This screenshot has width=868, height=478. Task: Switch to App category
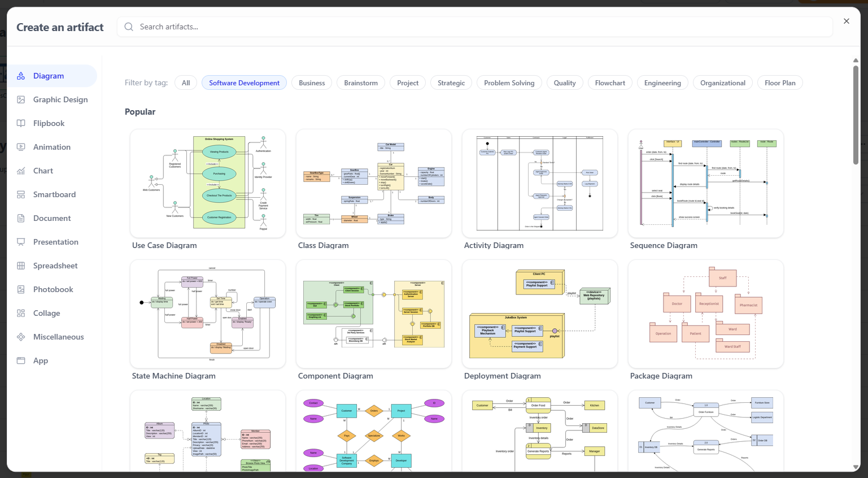click(x=53, y=360)
